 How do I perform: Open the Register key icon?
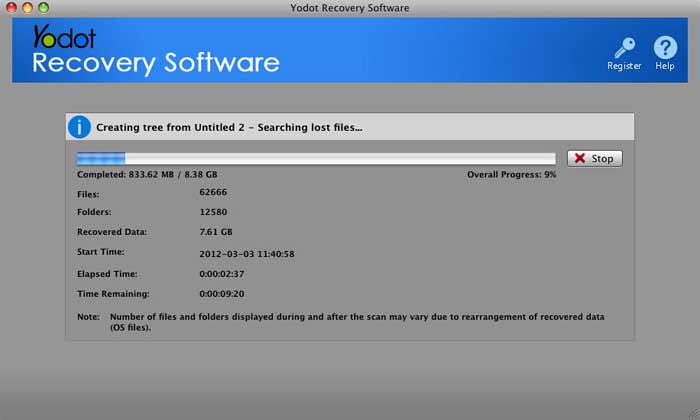coord(624,48)
